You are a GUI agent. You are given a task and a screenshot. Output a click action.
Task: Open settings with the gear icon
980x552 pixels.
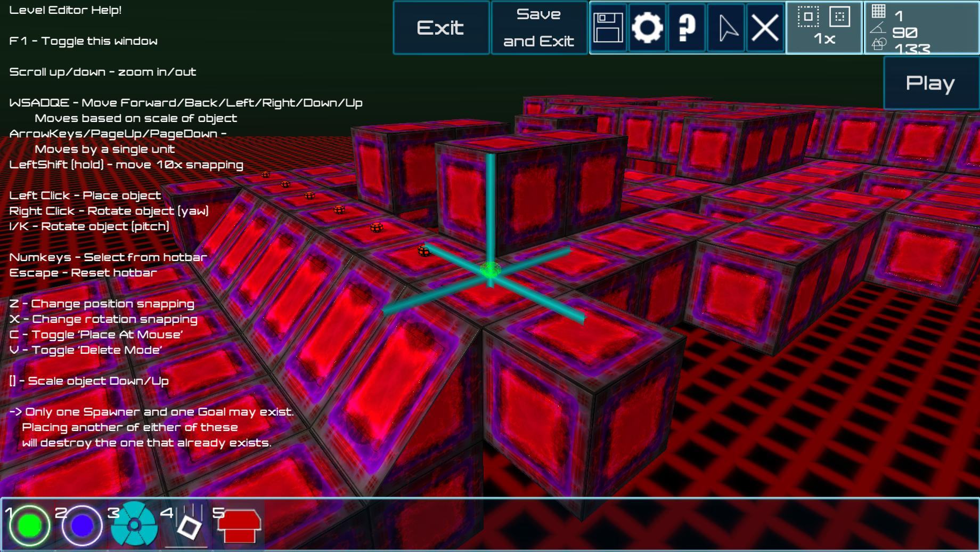[x=647, y=28]
